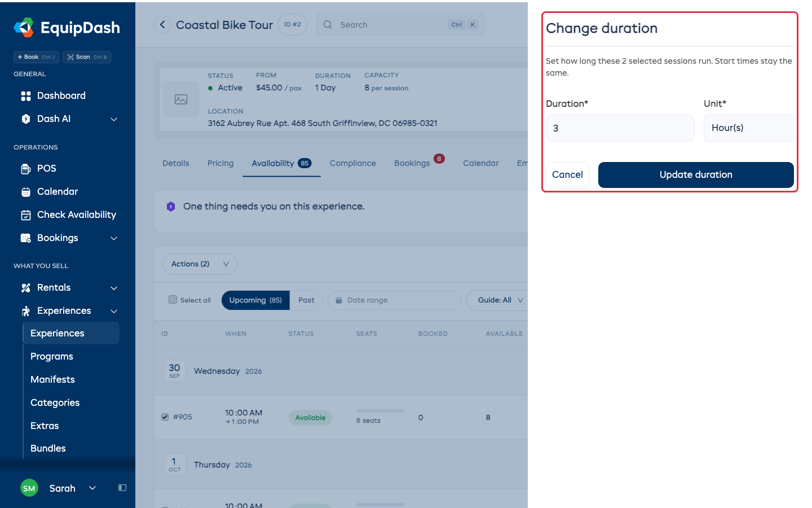Screen dimensions: 812x508
Task: Expand the Dash AI submenu
Action: (114, 119)
